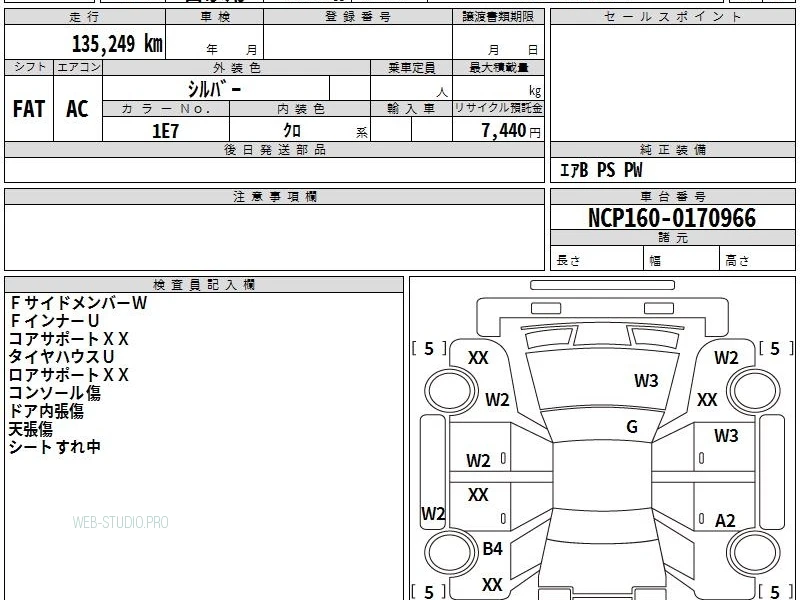This screenshot has width=800, height=600.
Task: Select the equipment text エアB PS PW
Action: coord(601,170)
